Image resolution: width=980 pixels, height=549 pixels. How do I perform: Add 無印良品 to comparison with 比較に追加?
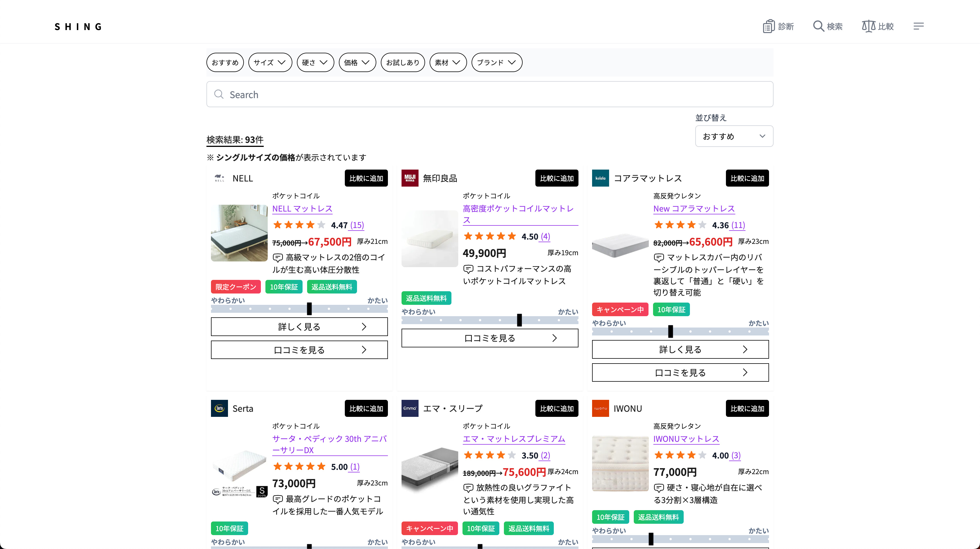[557, 178]
